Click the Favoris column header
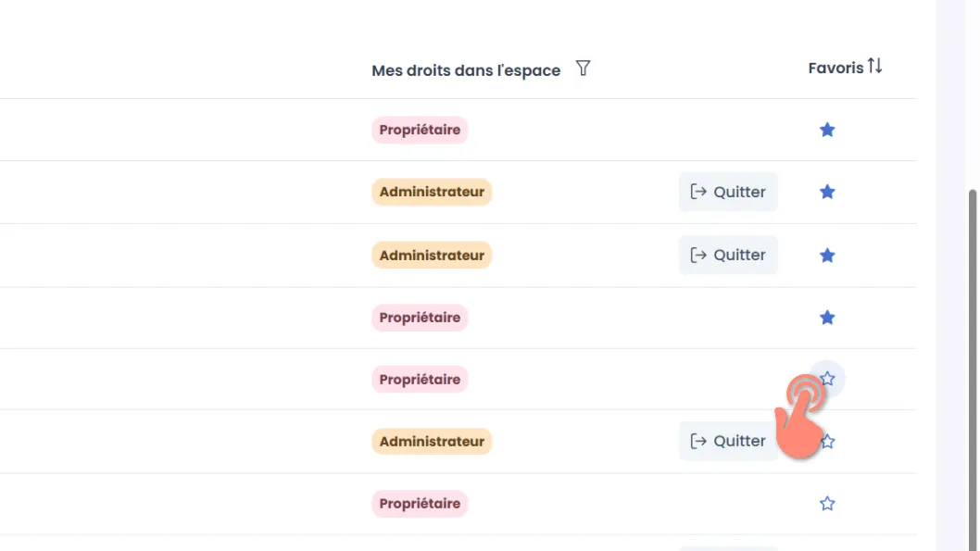The image size is (980, 551). click(x=836, y=69)
